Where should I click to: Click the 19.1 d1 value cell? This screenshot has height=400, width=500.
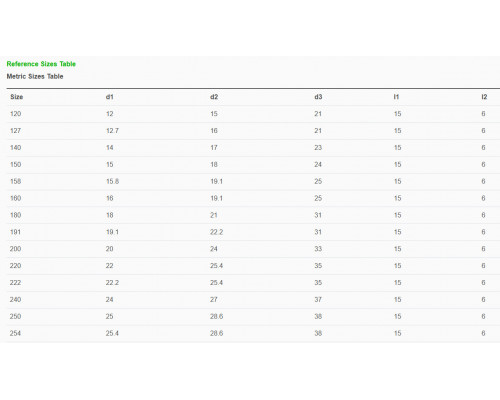[112, 232]
